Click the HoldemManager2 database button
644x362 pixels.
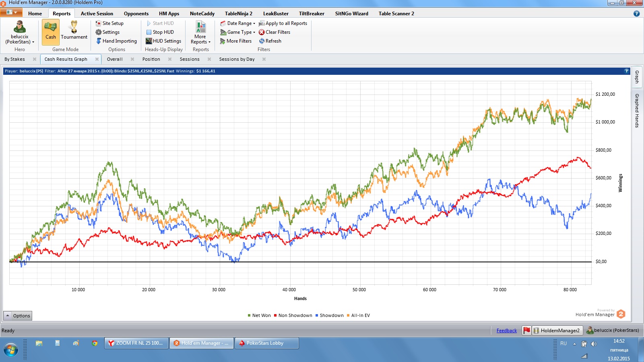point(557,331)
